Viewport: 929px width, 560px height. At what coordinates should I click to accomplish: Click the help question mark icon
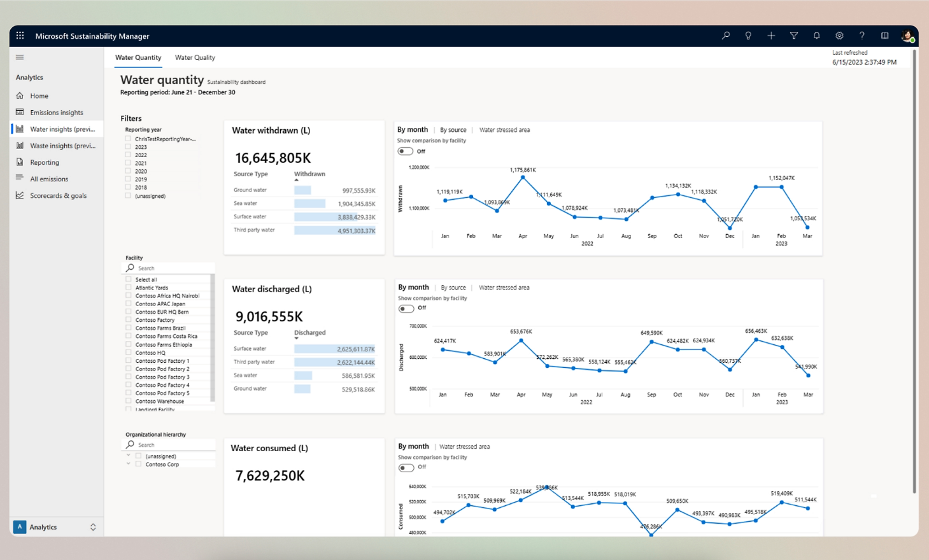862,36
